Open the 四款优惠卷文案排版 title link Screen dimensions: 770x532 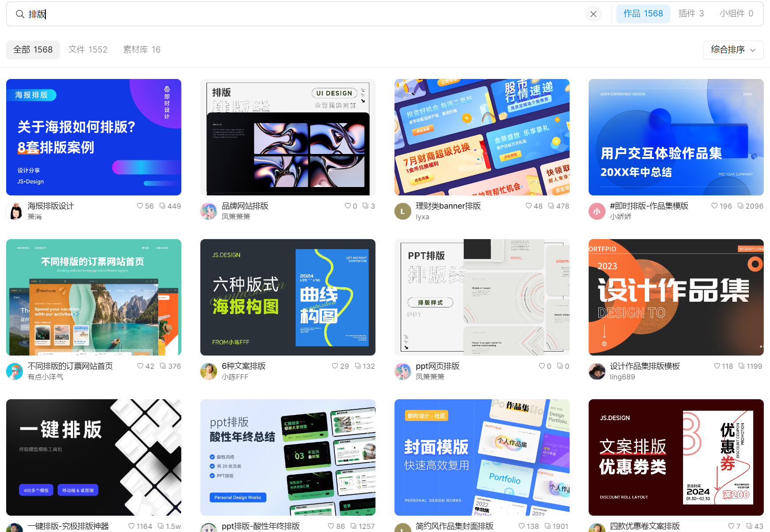645,526
